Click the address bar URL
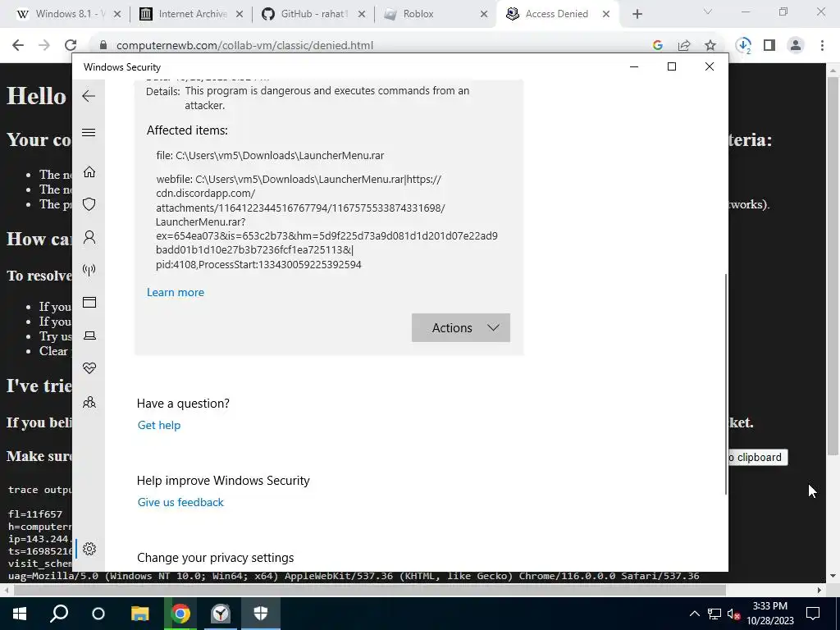Image resolution: width=840 pixels, height=630 pixels. click(x=244, y=46)
